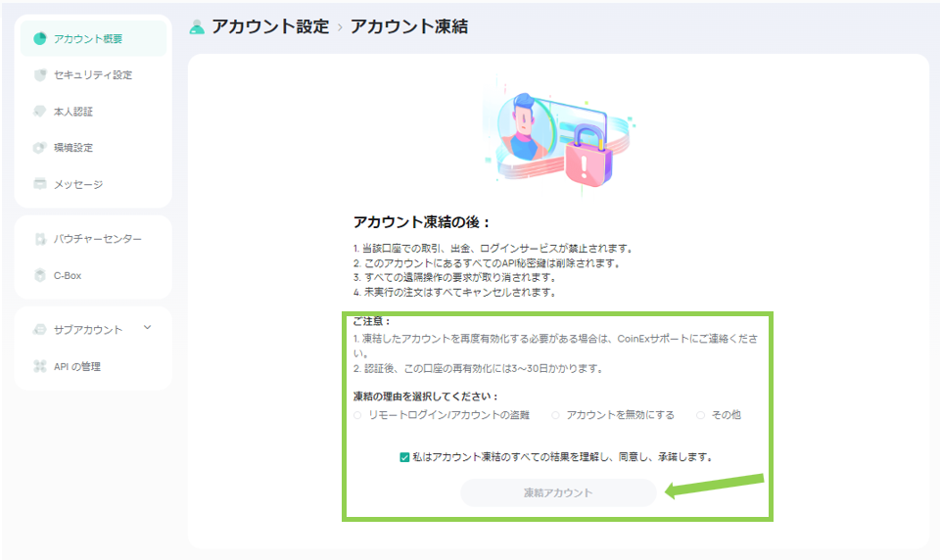Viewport: 940px width, 560px height.
Task: Click the account header person icon
Action: (x=197, y=27)
